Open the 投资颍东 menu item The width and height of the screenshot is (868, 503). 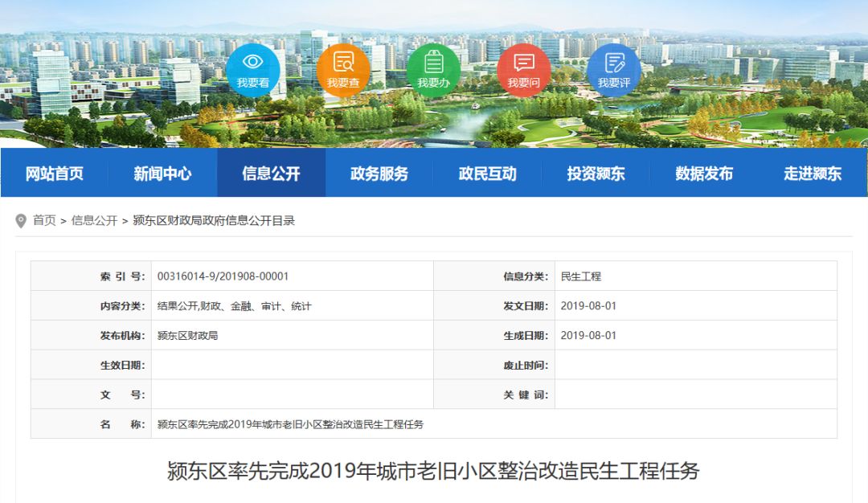(x=596, y=173)
